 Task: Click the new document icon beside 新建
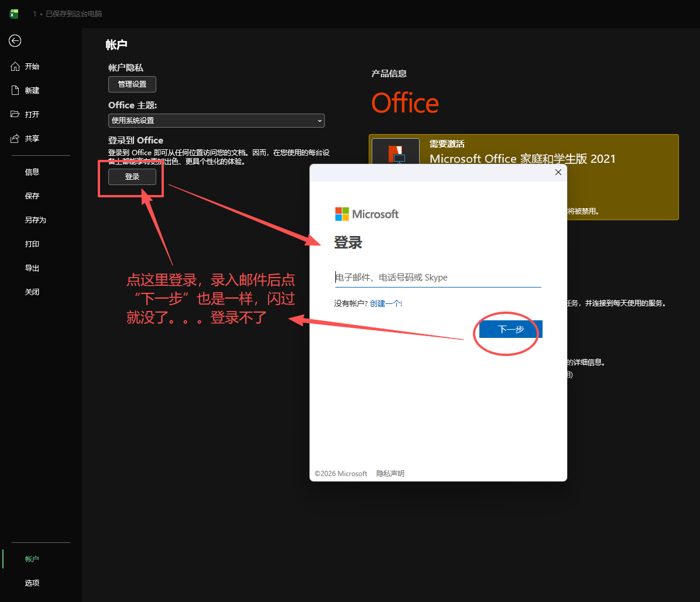pos(15,90)
